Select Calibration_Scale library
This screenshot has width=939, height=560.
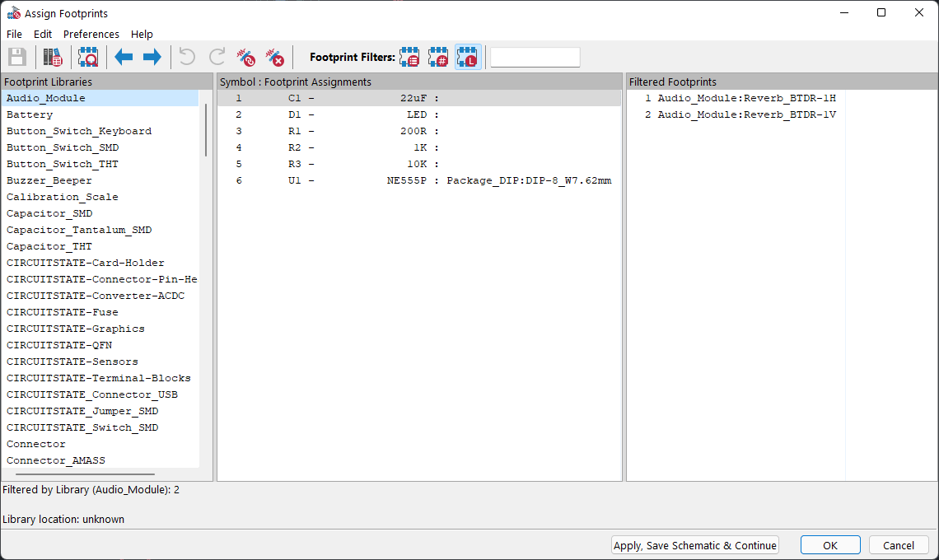coord(100,197)
